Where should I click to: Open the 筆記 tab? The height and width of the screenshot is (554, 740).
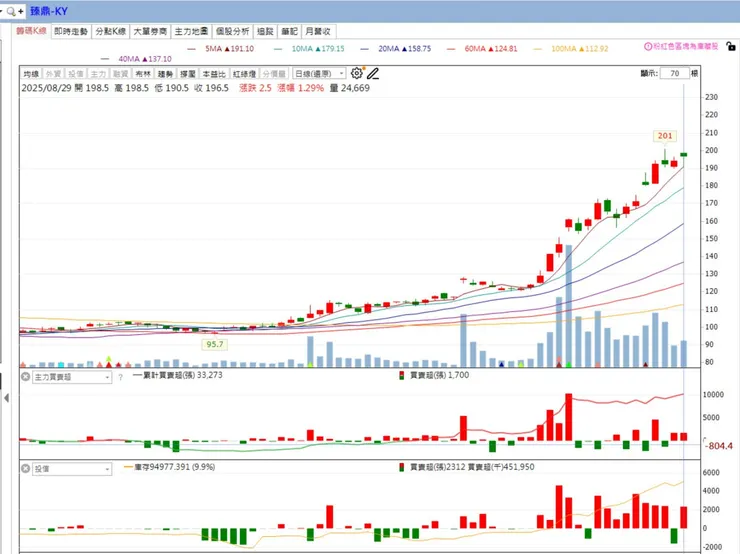(x=289, y=31)
